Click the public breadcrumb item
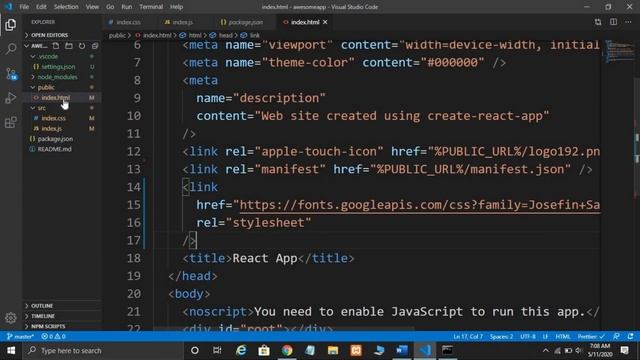Screen dimensions: 640x360 [x=117, y=36]
